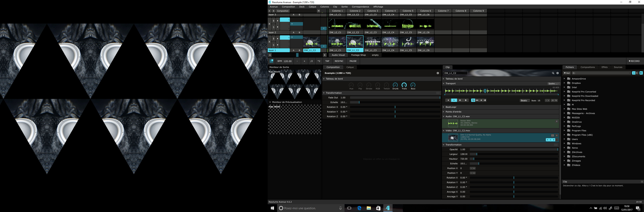Click the RESYNC button
The image size is (644, 212).
click(x=339, y=61)
